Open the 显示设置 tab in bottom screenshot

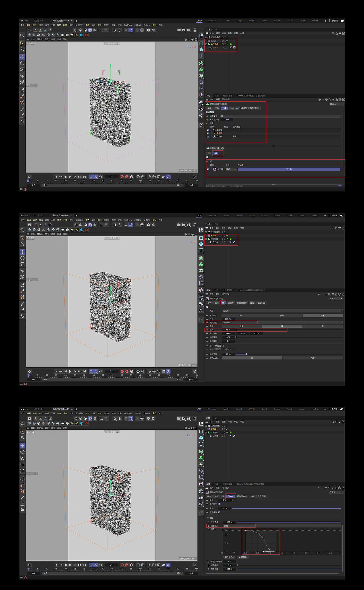(261, 496)
